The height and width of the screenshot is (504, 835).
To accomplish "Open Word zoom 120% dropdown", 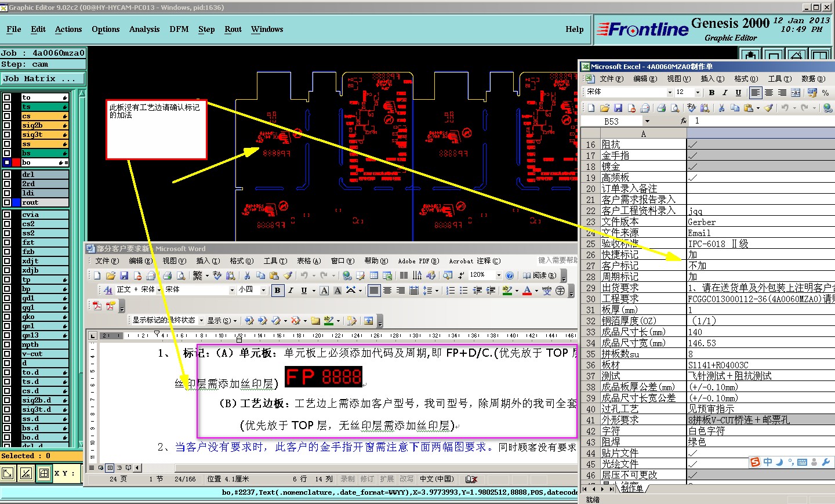I will [499, 275].
